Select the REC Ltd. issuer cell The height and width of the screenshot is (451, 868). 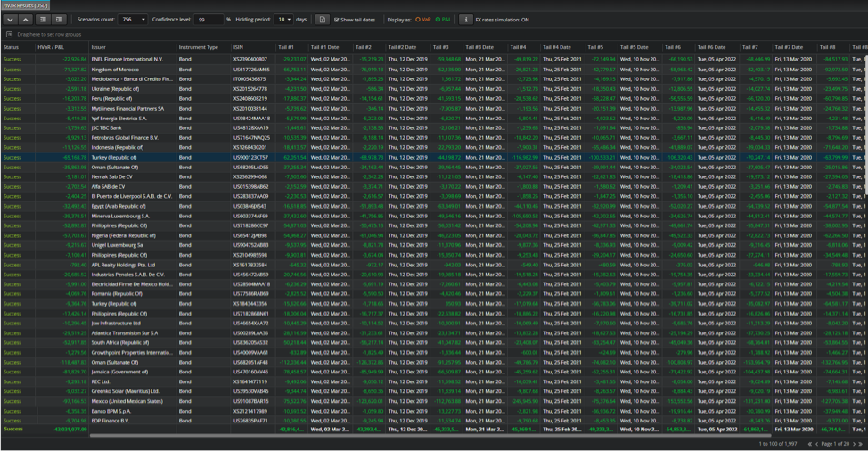pos(133,381)
